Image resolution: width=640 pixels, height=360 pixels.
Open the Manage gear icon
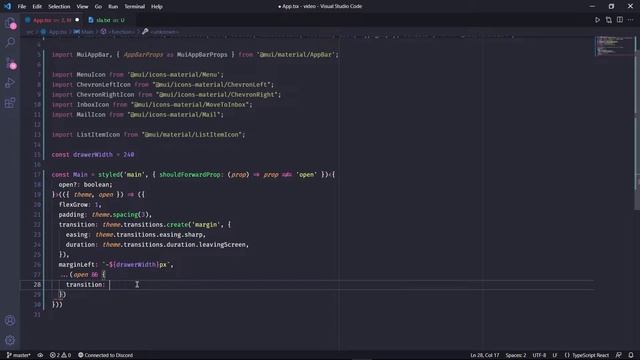[x=10, y=340]
